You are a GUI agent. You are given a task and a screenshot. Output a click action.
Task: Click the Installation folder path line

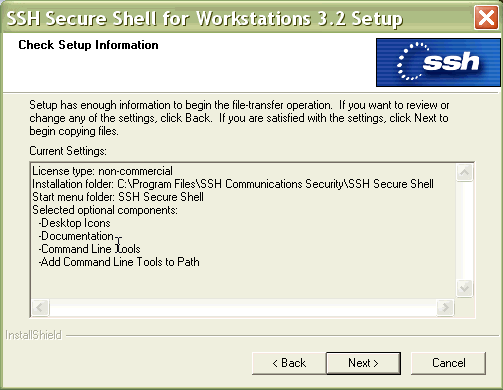pyautogui.click(x=233, y=184)
